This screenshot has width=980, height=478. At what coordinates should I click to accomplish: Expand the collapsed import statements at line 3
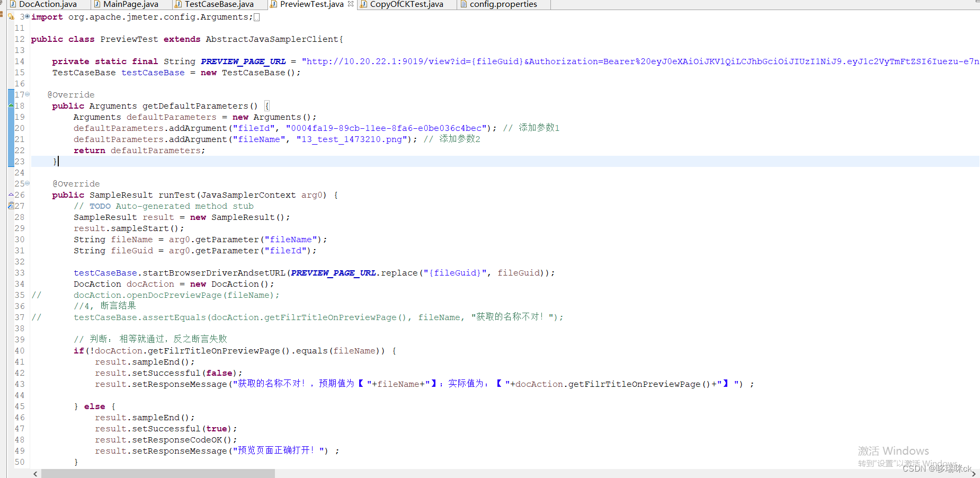[x=27, y=17]
